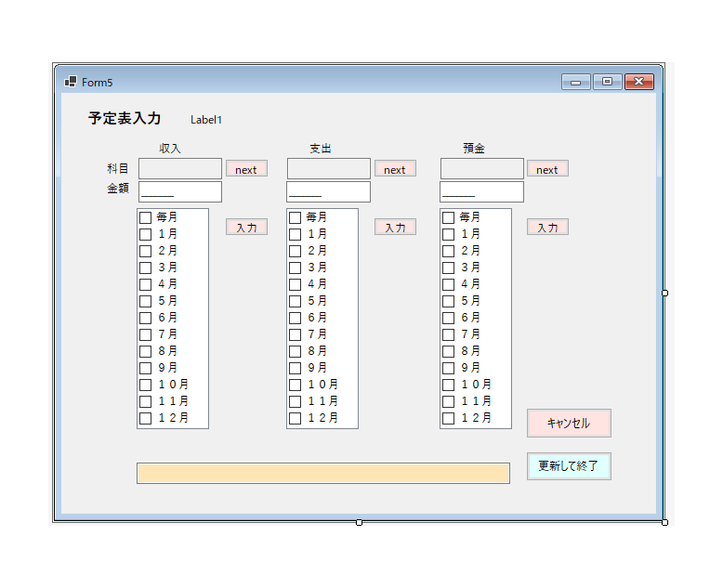Toggle 6月 checkbox under 収入
Viewport: 723px width, 588px height.
(x=146, y=318)
